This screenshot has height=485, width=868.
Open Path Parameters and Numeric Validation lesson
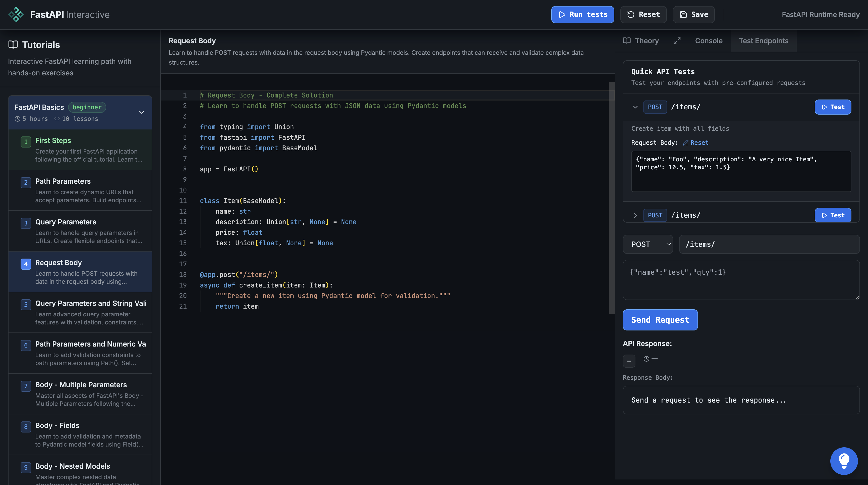80,353
